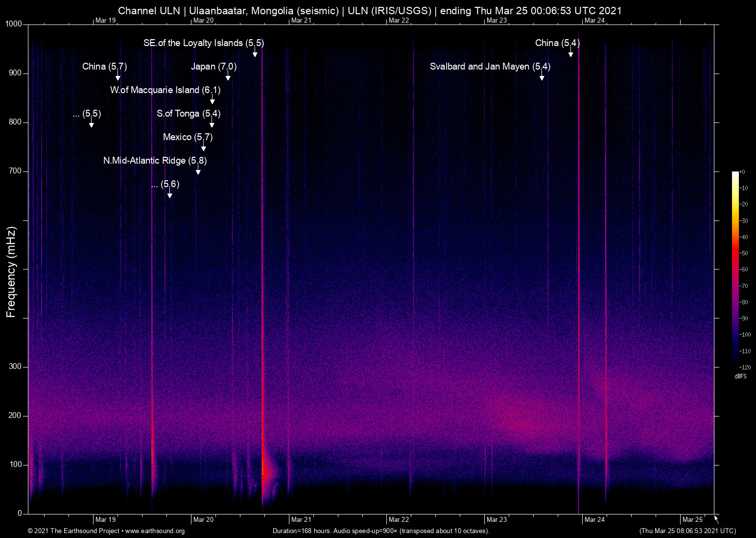
Task: Click the Mar 19 label on top axis
Action: point(105,21)
